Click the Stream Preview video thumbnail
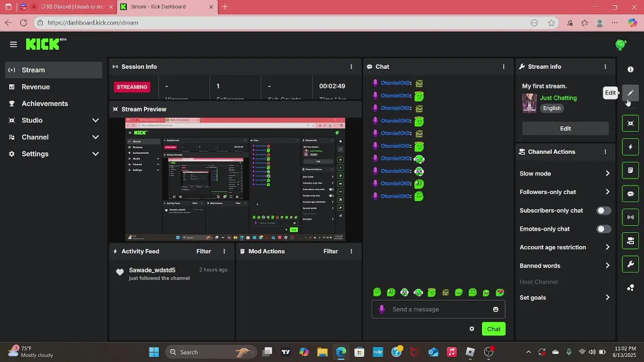The image size is (644, 362). click(235, 179)
